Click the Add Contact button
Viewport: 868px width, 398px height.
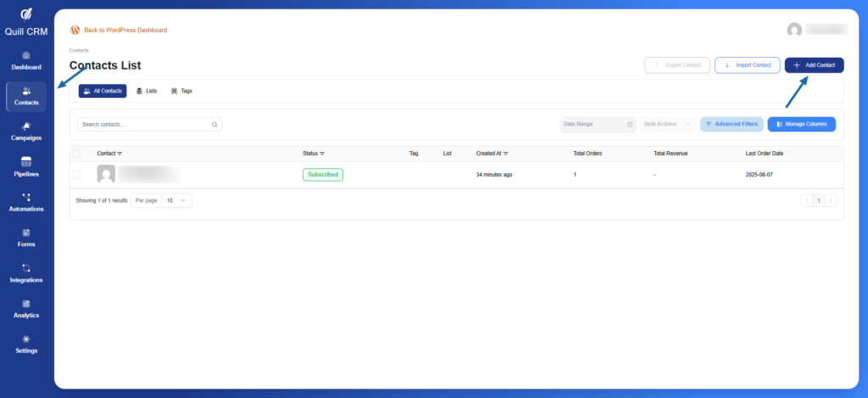(x=814, y=65)
